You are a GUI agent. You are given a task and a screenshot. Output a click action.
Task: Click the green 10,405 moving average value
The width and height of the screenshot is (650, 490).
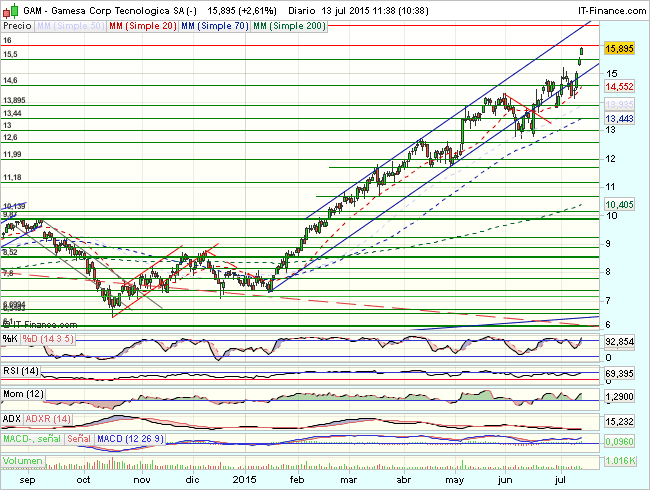tap(619, 204)
